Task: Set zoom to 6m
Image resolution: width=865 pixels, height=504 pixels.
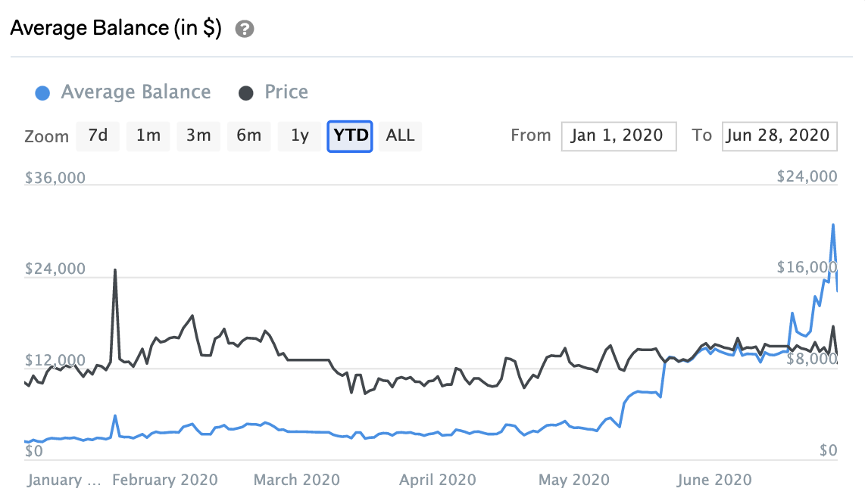Action: (x=248, y=135)
